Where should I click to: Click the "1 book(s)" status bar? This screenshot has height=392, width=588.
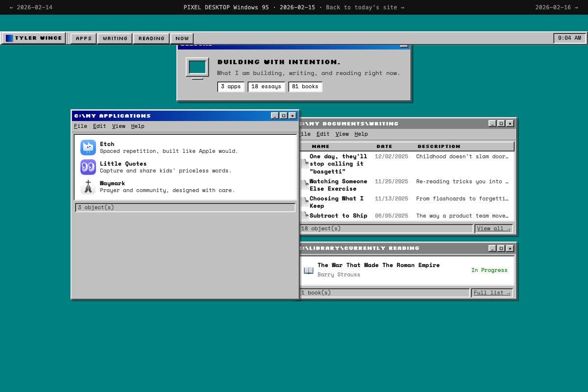coord(385,293)
